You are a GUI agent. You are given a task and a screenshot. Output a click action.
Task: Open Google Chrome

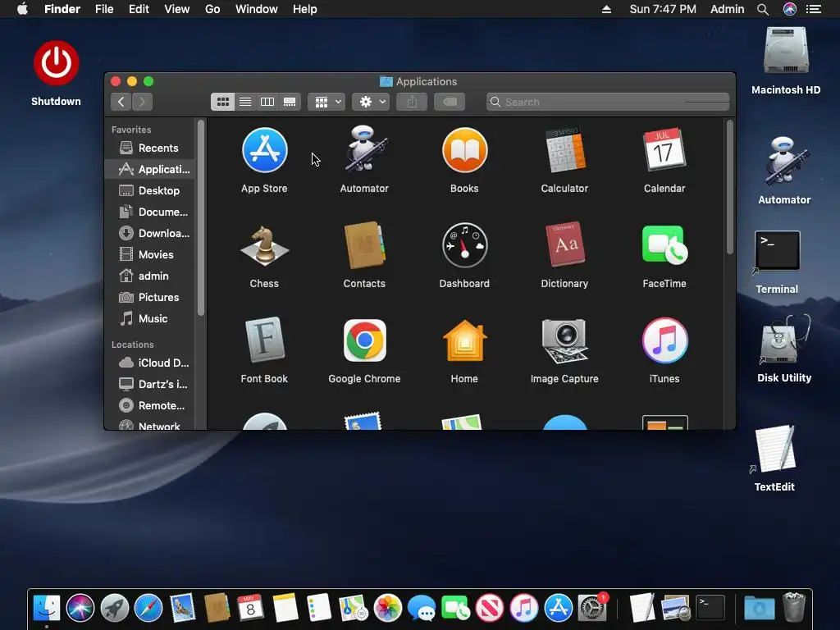point(364,340)
